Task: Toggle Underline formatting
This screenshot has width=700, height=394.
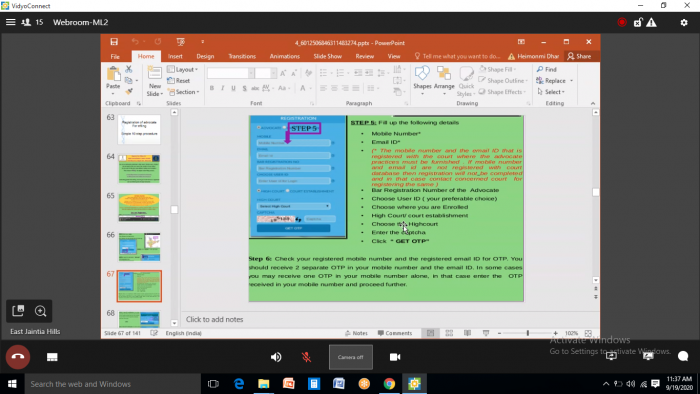Action: [233, 88]
